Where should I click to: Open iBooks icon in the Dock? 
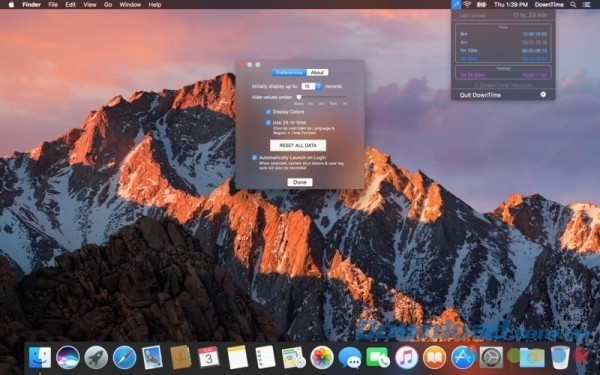[434, 357]
